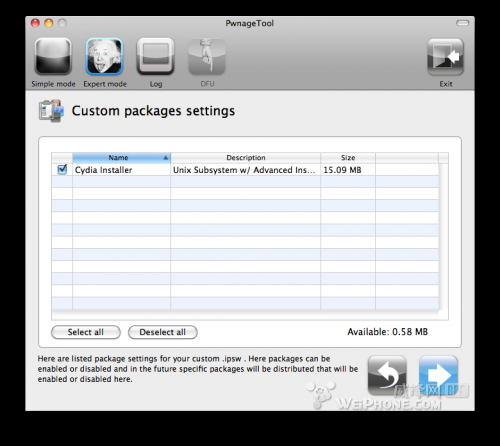Click the Exit icon
The image size is (500, 446).
click(x=446, y=57)
